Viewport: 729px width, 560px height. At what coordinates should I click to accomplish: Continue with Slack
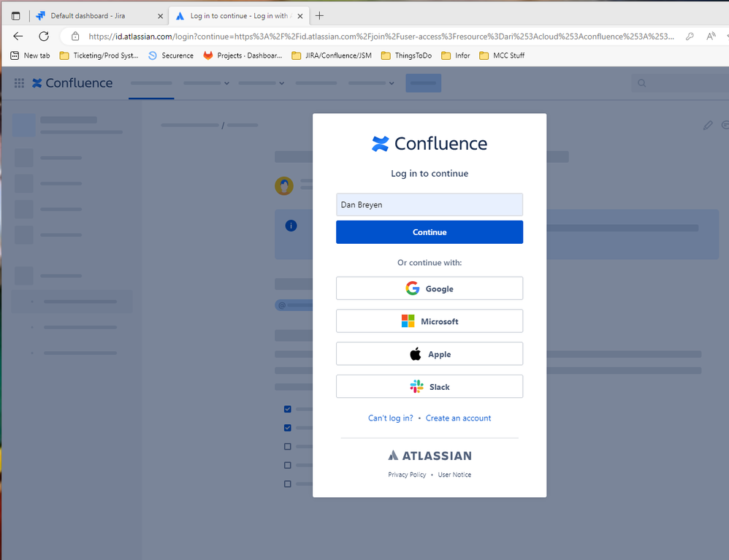[x=430, y=387]
